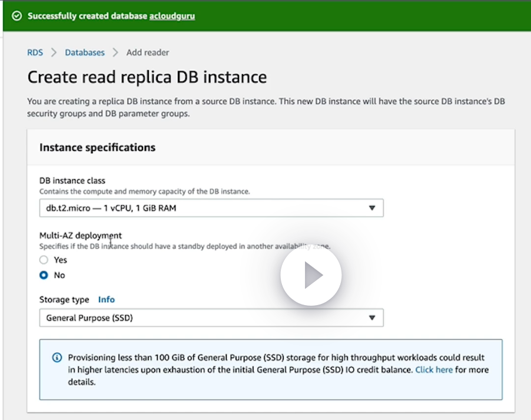Select Yes for Multi-AZ deployment

44,260
